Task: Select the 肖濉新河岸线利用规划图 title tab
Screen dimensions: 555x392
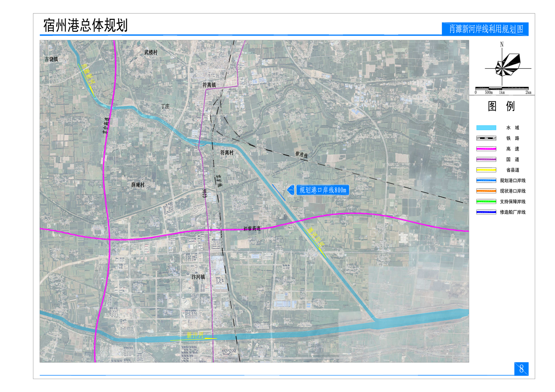Action: click(485, 29)
